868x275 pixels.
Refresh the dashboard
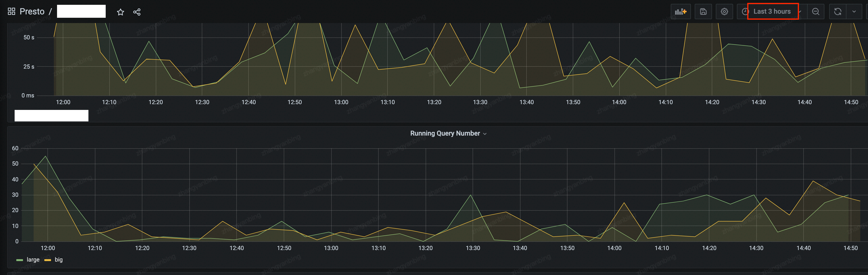(838, 12)
